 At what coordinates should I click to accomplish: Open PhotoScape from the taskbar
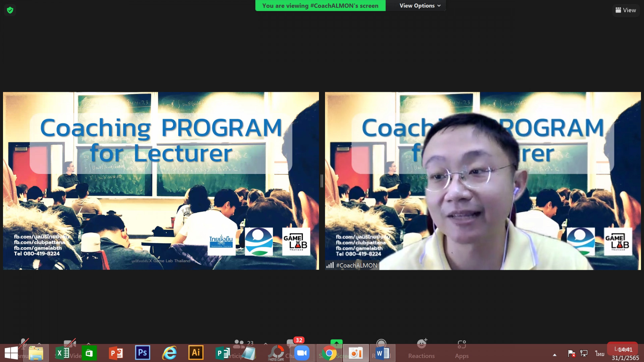click(x=276, y=353)
